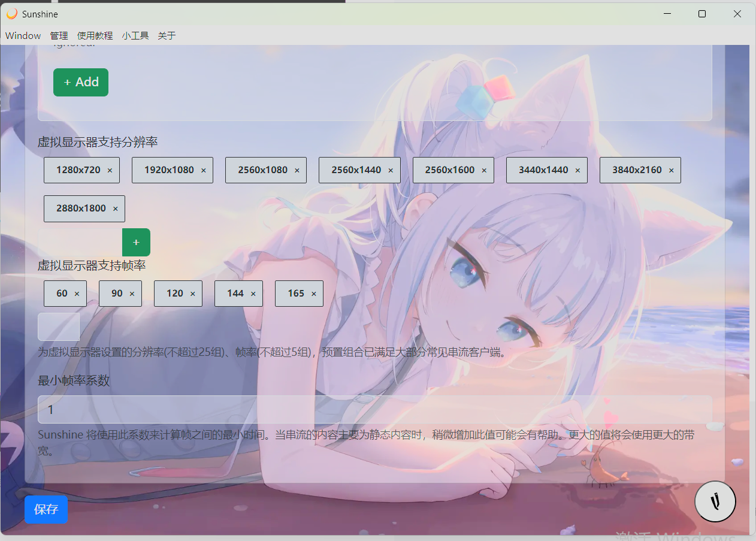The image size is (756, 541).
Task: Remove the 3840x2160 resolution tag
Action: 671,171
